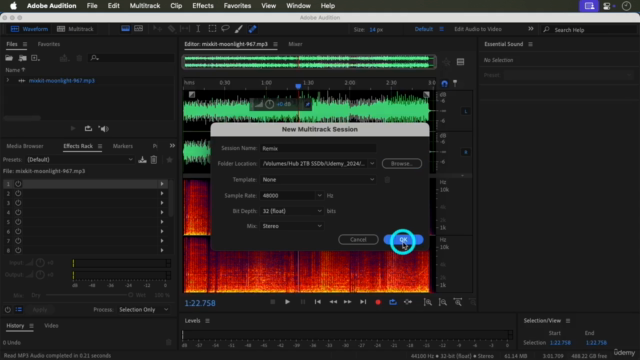The image size is (640, 360).
Task: Toggle power for effect slot 8
Action: [x=18, y=250]
